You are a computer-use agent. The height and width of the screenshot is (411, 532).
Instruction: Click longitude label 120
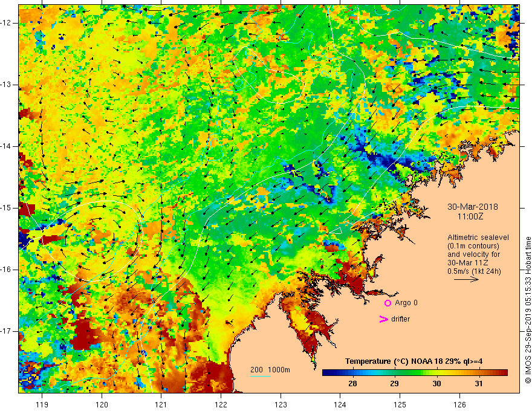[102, 404]
